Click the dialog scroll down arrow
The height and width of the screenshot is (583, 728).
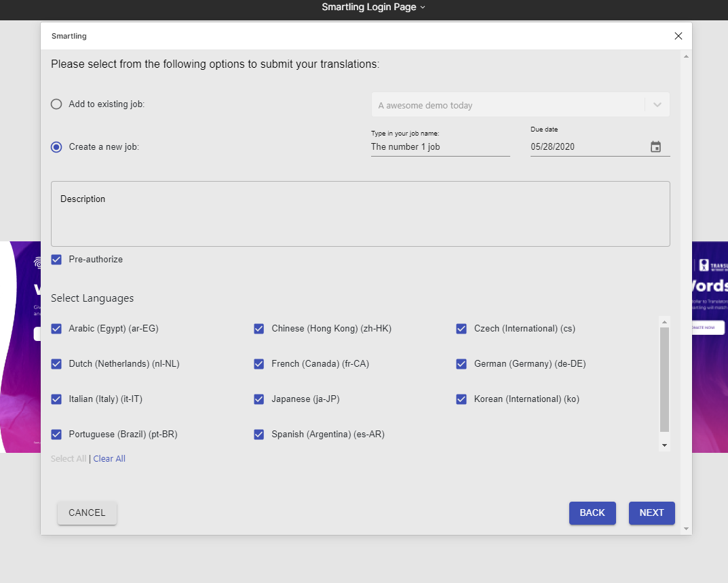[x=686, y=529]
